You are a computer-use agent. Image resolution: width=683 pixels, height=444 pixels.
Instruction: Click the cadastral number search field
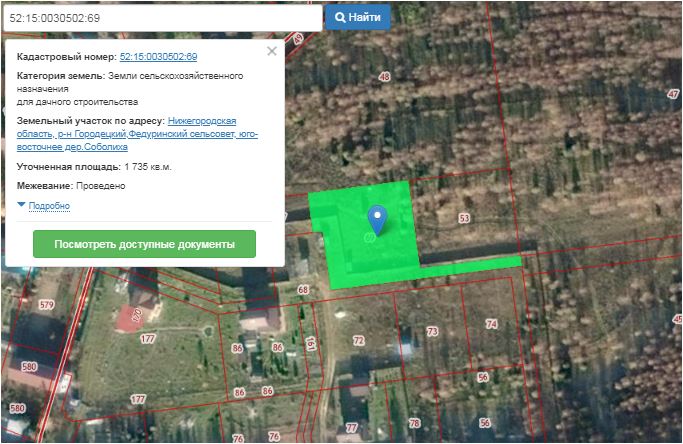pyautogui.click(x=162, y=18)
